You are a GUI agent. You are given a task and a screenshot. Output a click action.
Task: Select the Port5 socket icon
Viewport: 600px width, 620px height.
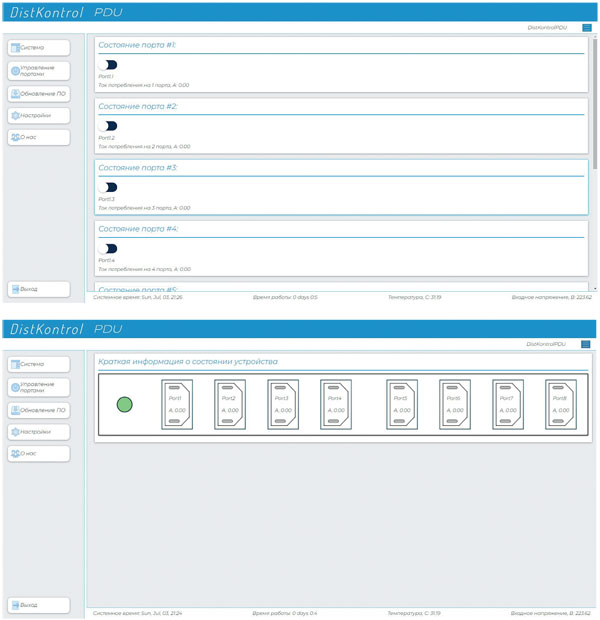point(402,405)
